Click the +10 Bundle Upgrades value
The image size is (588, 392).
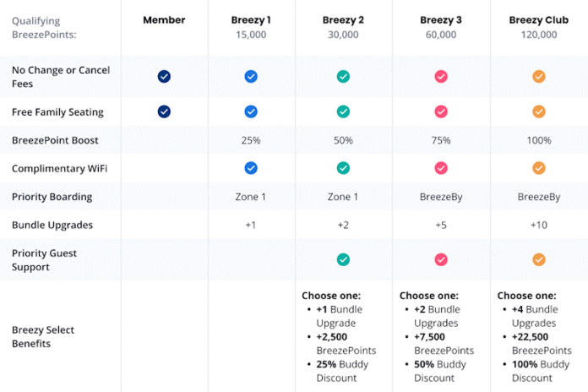tap(538, 226)
